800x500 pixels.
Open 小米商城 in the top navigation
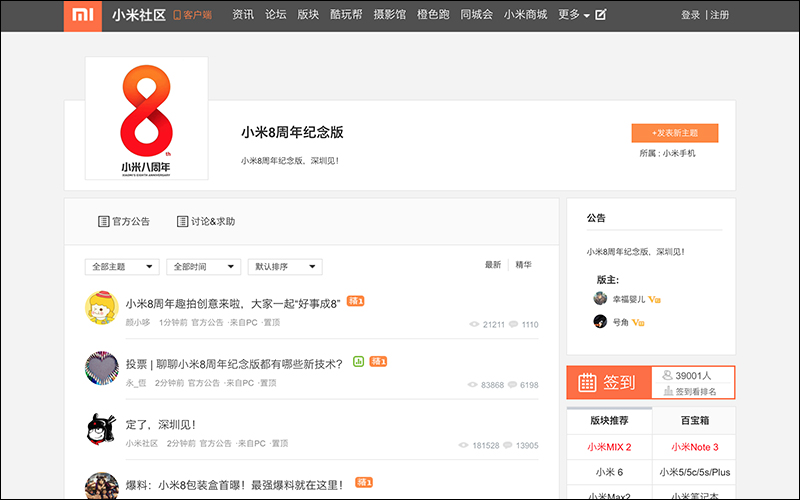click(x=526, y=15)
